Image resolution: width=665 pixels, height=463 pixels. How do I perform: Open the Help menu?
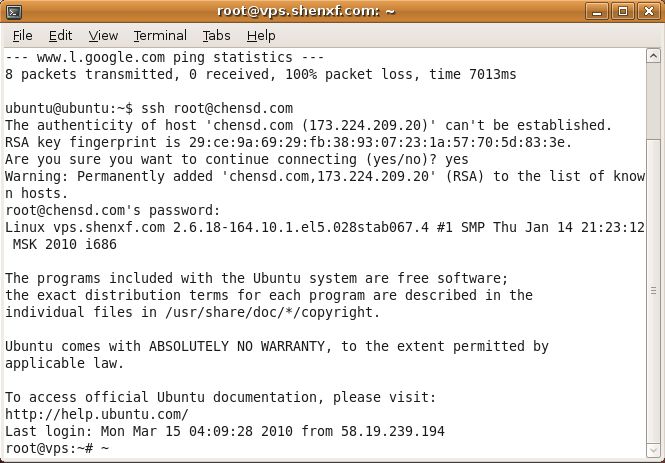click(x=261, y=36)
